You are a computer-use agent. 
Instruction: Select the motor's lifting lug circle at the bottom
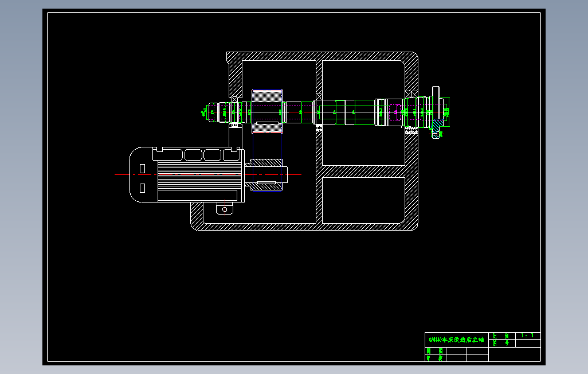click(225, 209)
